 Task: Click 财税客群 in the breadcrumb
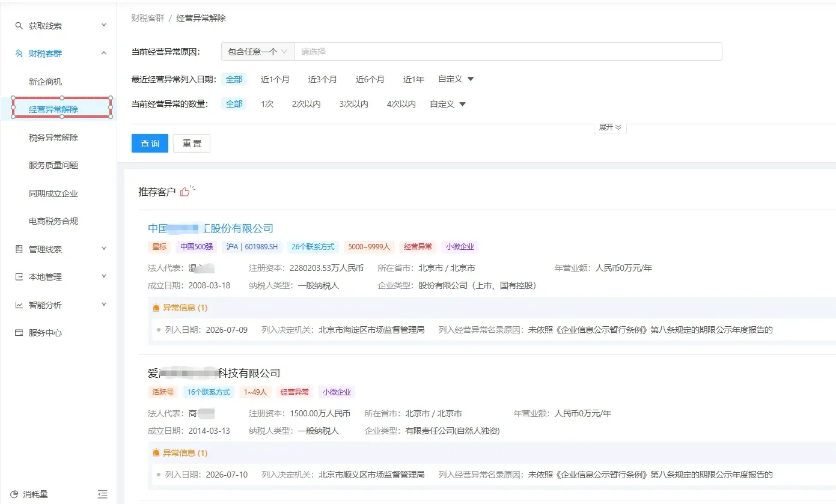[147, 18]
